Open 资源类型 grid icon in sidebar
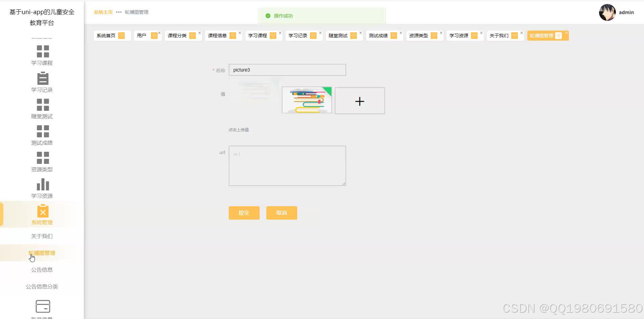The width and height of the screenshot is (644, 319). tap(43, 158)
